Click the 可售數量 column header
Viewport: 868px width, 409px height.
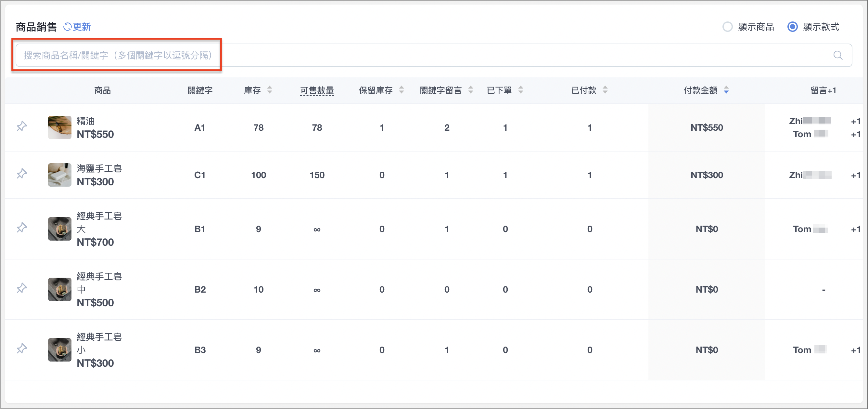click(x=317, y=90)
